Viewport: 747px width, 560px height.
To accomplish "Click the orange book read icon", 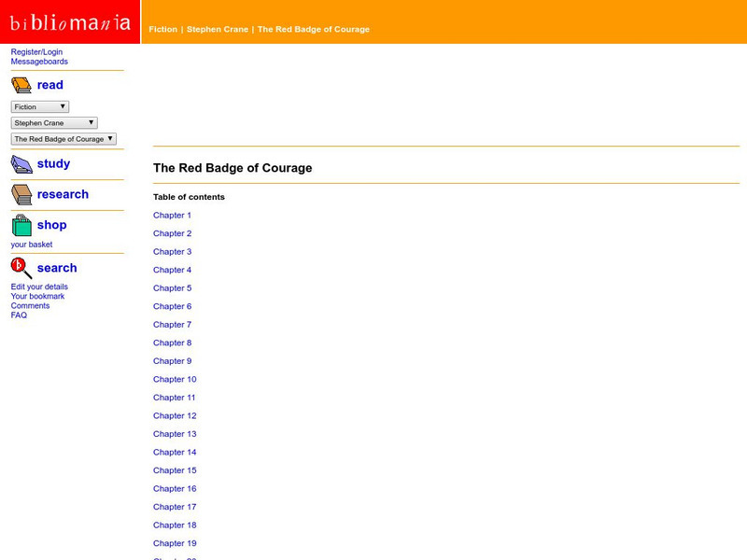I will [21, 85].
